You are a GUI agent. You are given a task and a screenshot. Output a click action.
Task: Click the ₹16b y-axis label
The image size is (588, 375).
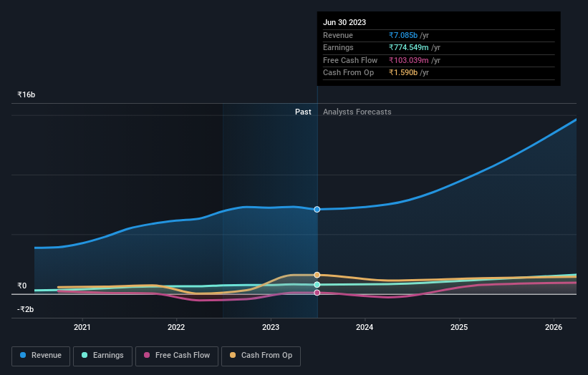(26, 94)
